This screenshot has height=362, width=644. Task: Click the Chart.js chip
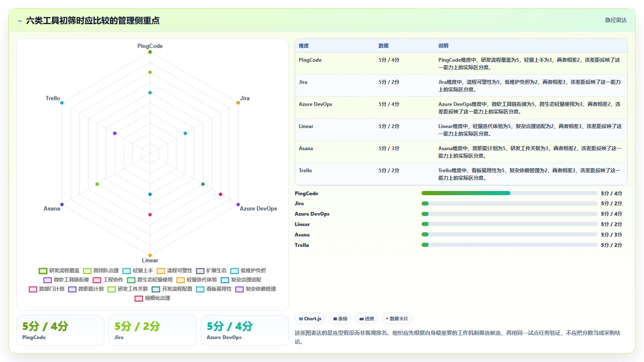point(310,319)
